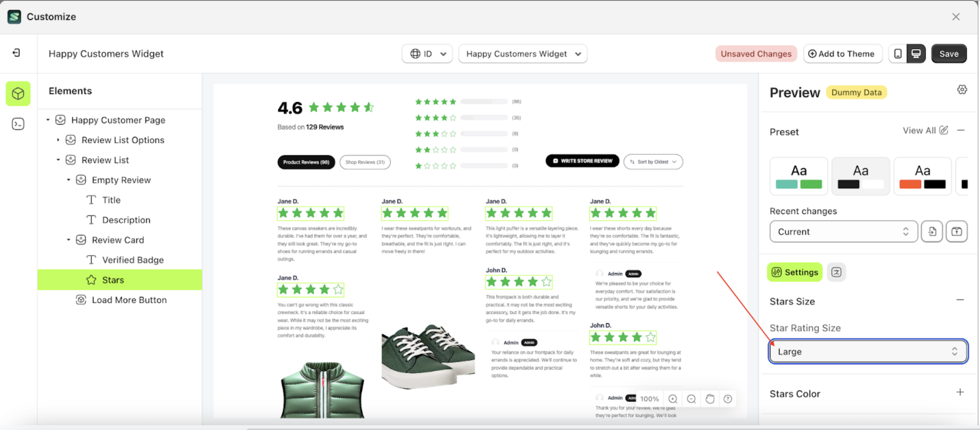
Task: Open the Preview settings gear icon
Action: click(962, 89)
